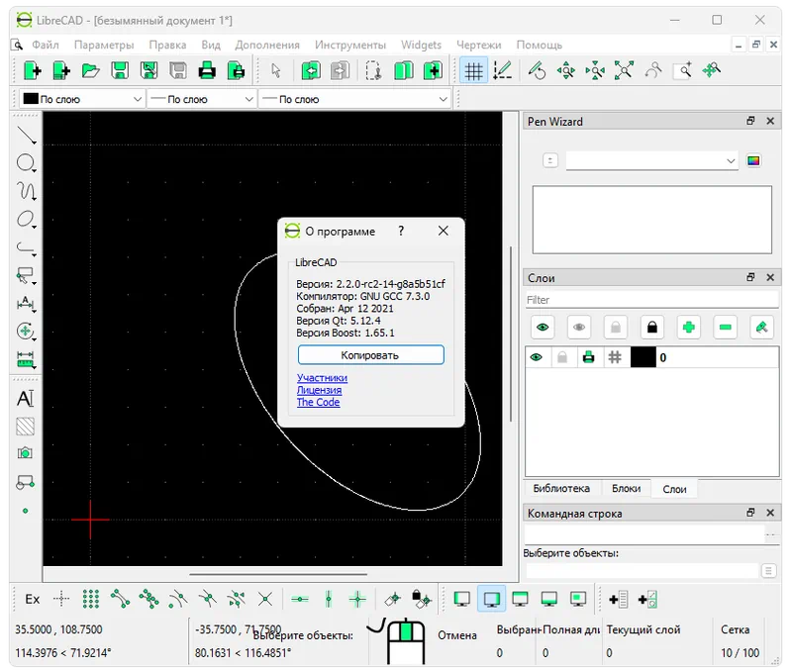The width and height of the screenshot is (792, 672).
Task: Select the Line tool in the left toolbar
Action: (26, 136)
